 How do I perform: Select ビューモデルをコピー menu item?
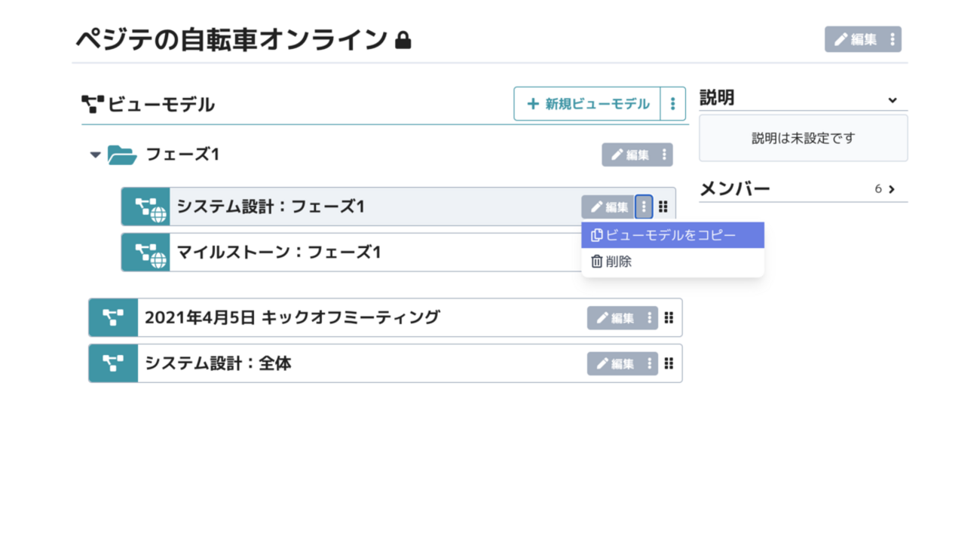672,235
